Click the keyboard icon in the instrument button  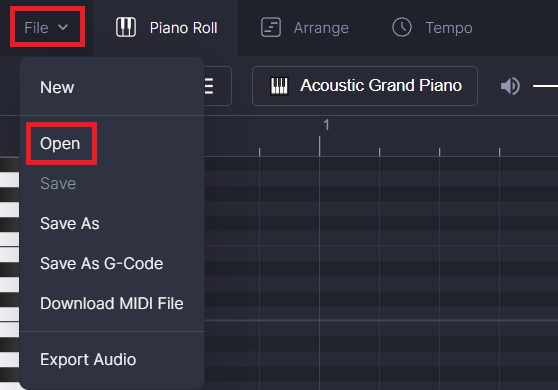click(279, 86)
